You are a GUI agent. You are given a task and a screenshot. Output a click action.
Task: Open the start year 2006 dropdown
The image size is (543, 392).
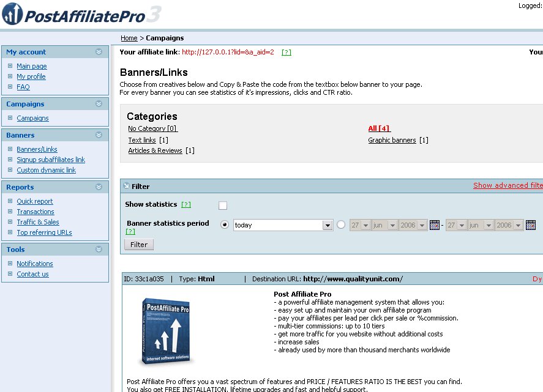[x=413, y=225]
